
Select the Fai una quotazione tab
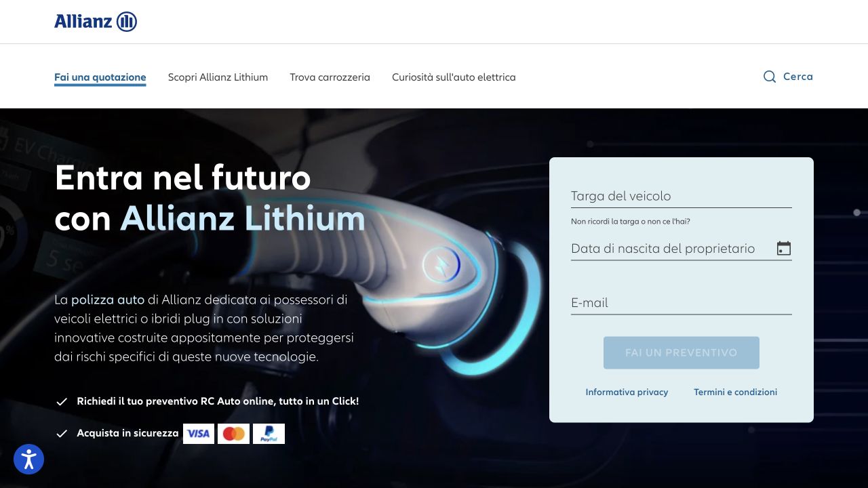tap(100, 77)
